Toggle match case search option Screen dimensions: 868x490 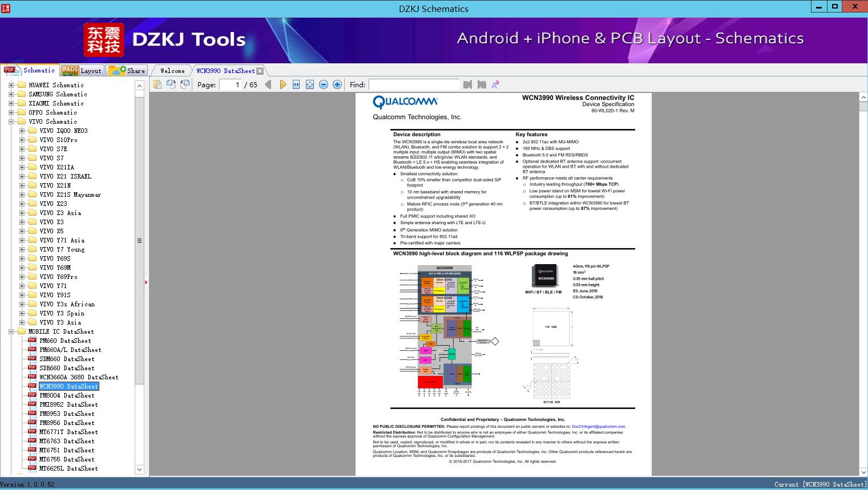tap(495, 84)
